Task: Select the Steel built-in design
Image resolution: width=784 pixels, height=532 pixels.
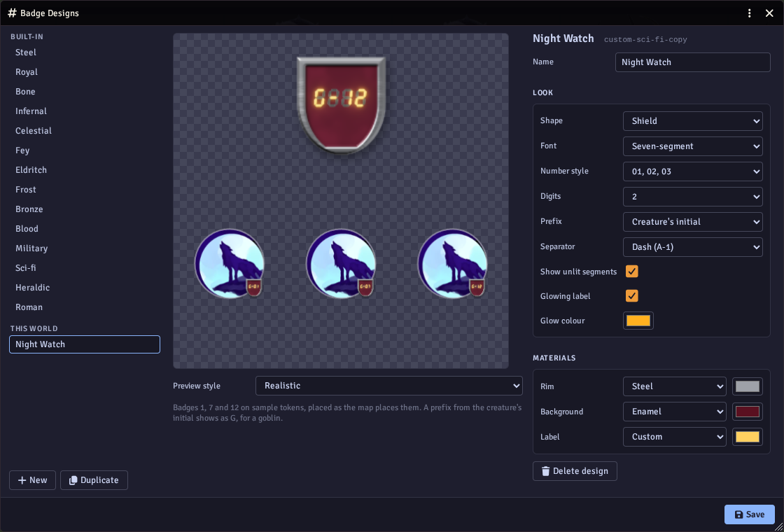Action: click(85, 52)
